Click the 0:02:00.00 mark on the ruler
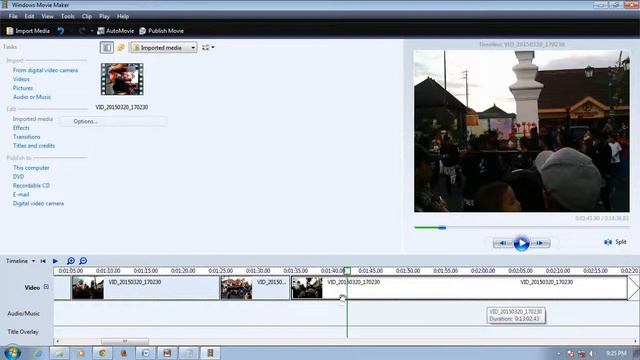This screenshot has height=360, width=640. 483,271
